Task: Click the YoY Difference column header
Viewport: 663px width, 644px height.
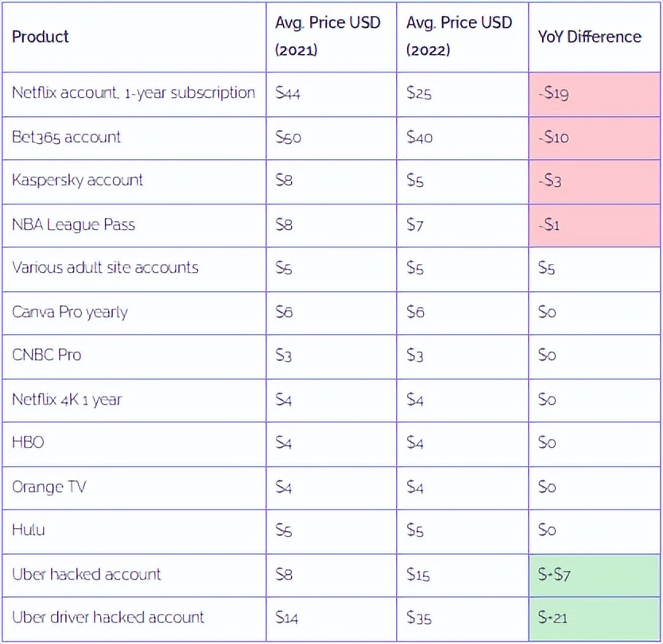Action: click(x=589, y=37)
